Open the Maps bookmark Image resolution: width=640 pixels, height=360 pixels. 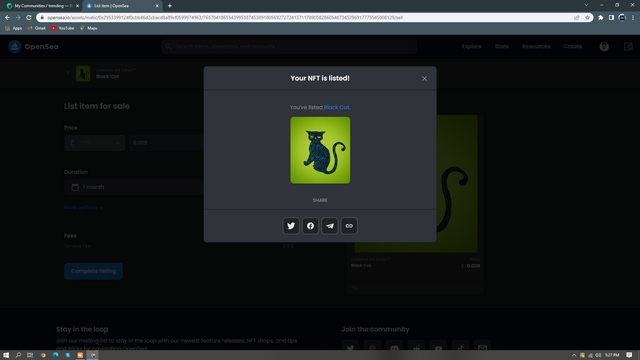point(89,28)
